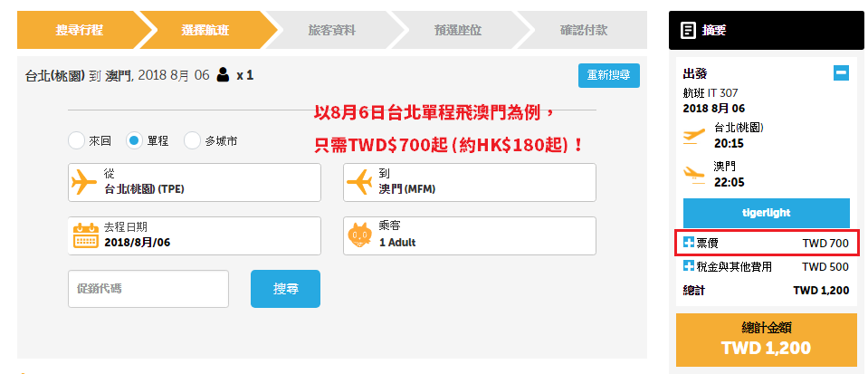Select the 單程 one-way radio button

click(x=134, y=140)
